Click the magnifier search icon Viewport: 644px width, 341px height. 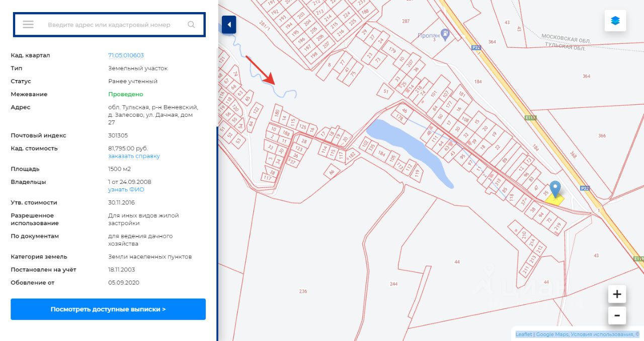coord(191,25)
